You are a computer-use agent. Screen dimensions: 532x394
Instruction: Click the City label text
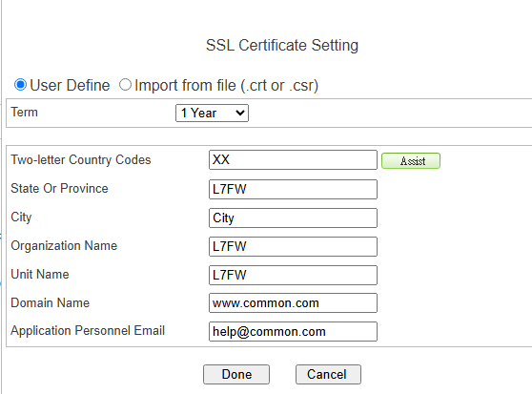[x=21, y=218]
